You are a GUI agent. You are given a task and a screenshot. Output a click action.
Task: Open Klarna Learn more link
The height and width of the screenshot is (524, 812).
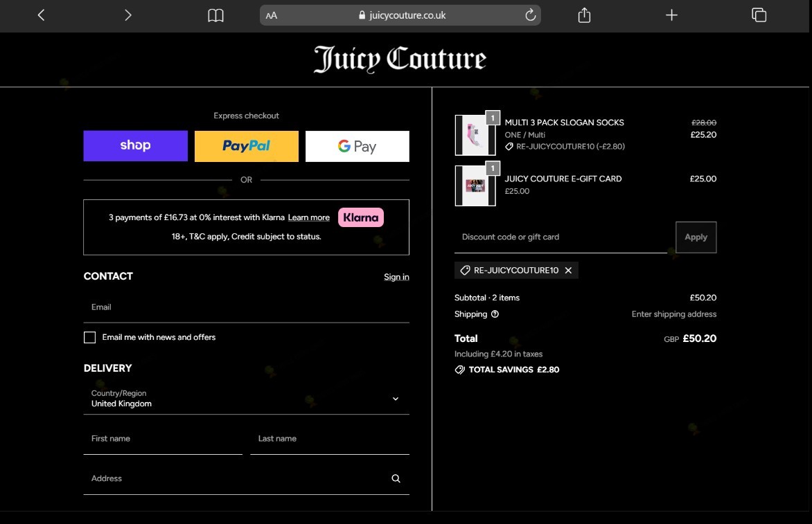308,217
